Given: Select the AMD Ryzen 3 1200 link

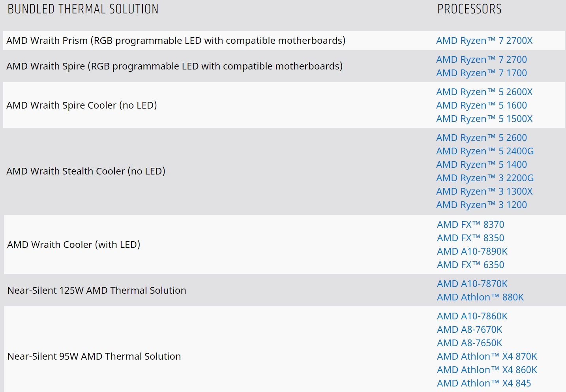Looking at the screenshot, I should coord(482,205).
